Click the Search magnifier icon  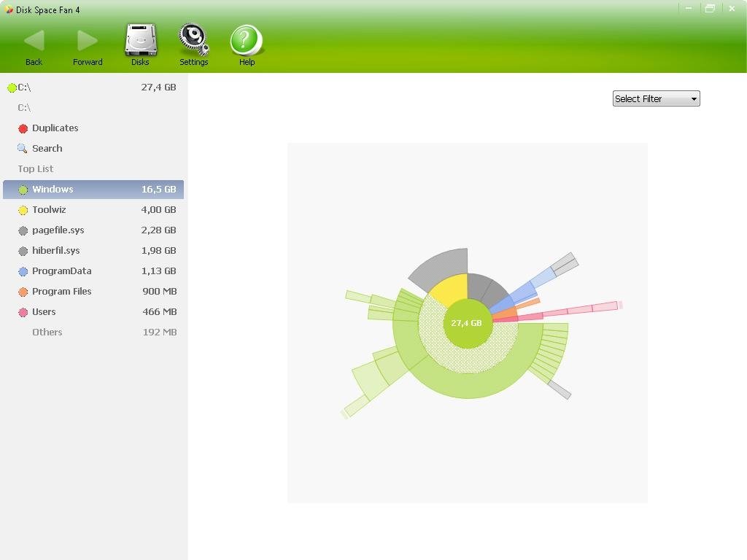point(23,149)
